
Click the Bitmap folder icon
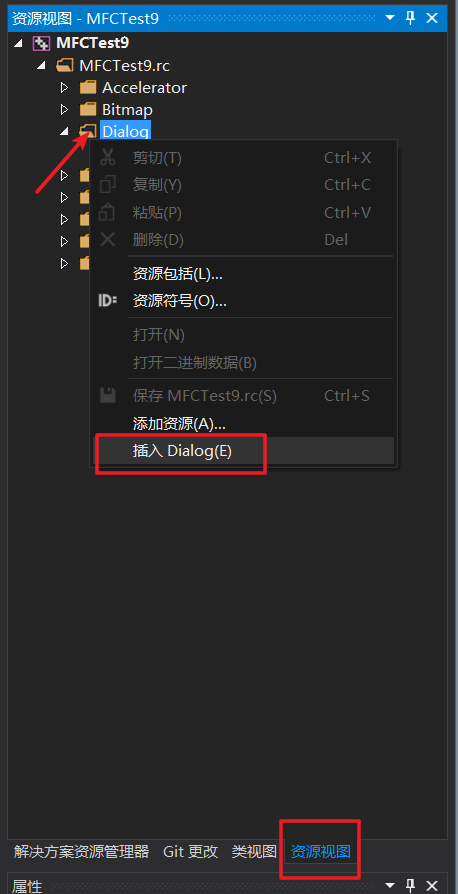[x=88, y=109]
